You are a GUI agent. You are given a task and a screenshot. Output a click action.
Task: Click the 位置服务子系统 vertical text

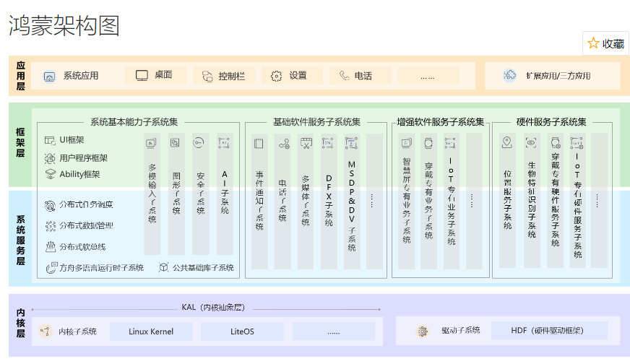tap(507, 199)
